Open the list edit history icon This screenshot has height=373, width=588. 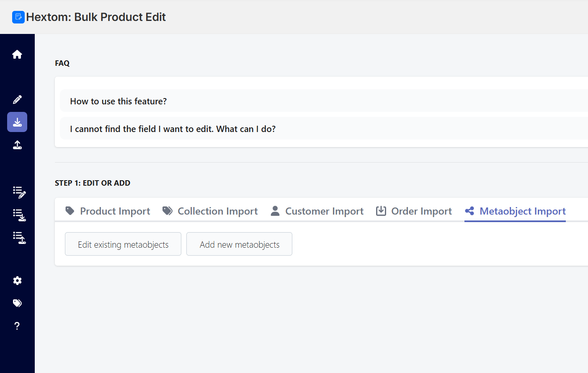tap(19, 192)
